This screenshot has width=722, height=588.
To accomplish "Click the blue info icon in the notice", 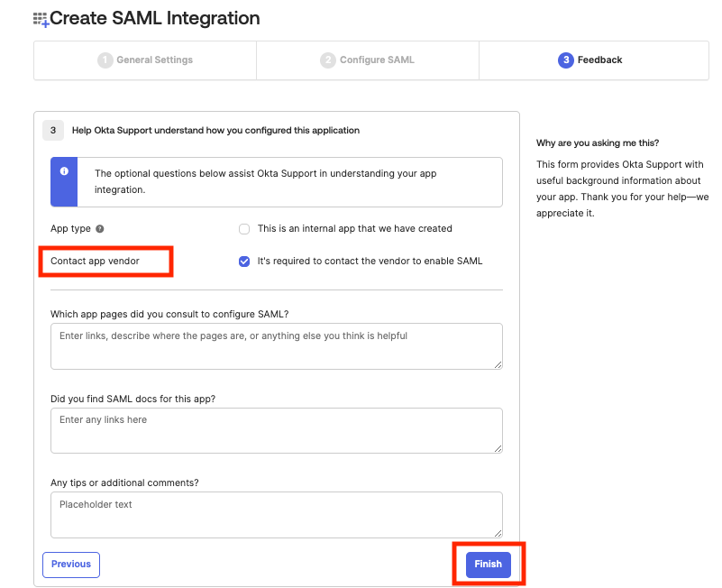I will 65,171.
